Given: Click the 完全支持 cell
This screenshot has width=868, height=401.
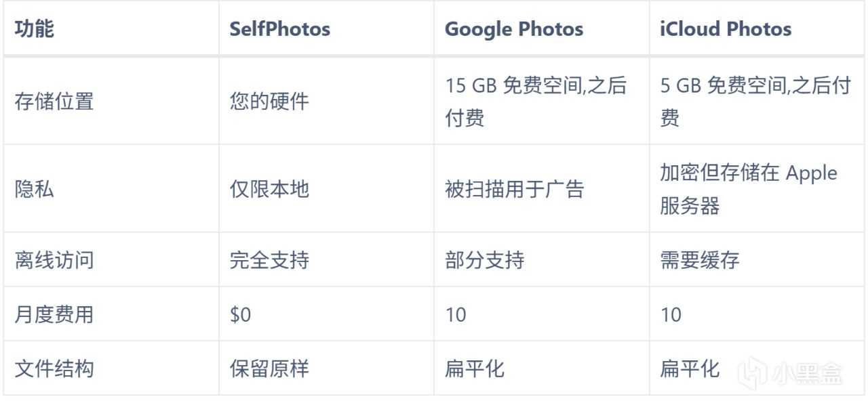Looking at the screenshot, I should pos(269,260).
